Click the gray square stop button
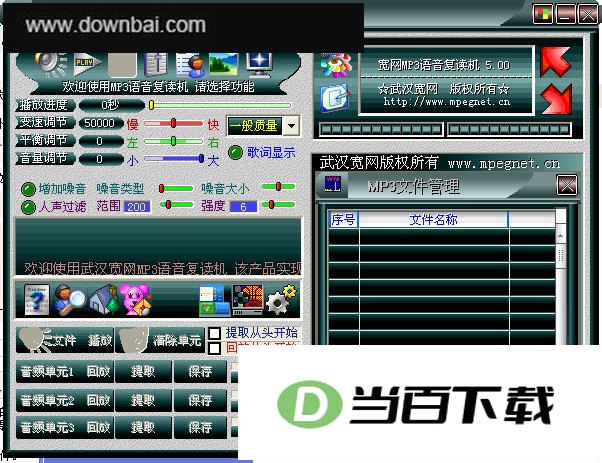 (122, 64)
